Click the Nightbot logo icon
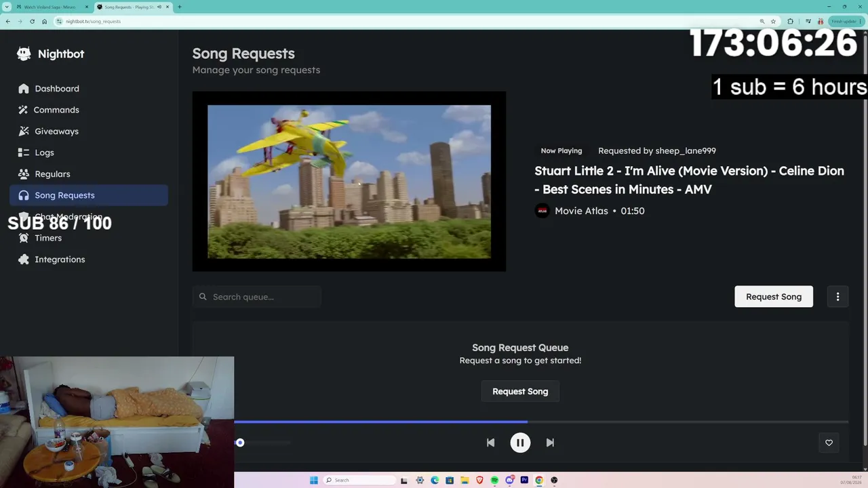Screen dimensions: 868x488 (24, 54)
